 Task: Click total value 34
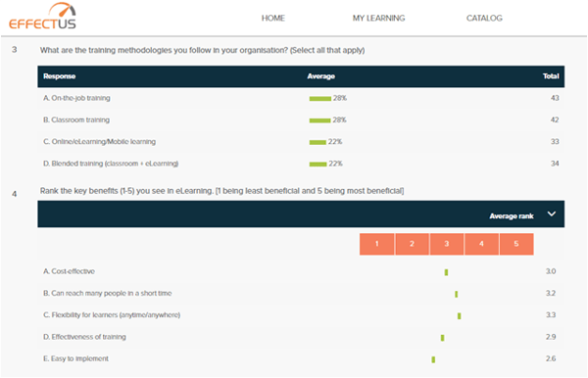click(x=555, y=164)
